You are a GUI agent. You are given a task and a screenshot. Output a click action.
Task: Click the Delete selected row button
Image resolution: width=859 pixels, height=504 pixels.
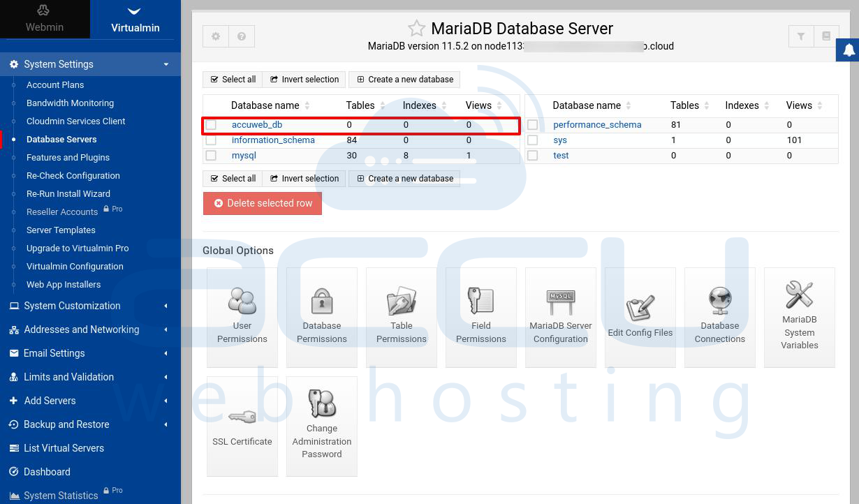(x=263, y=203)
